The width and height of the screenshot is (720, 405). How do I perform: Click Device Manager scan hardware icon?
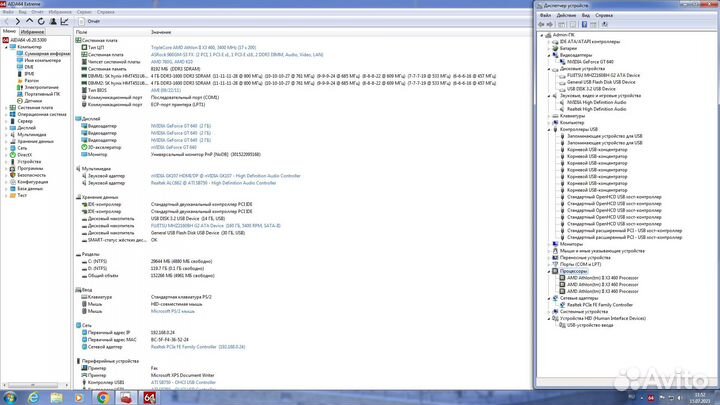604,24
